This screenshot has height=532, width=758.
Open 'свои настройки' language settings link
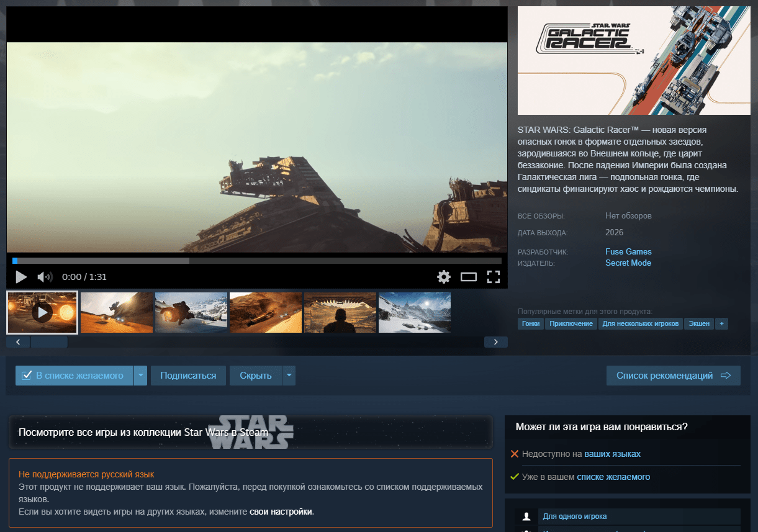pos(281,512)
